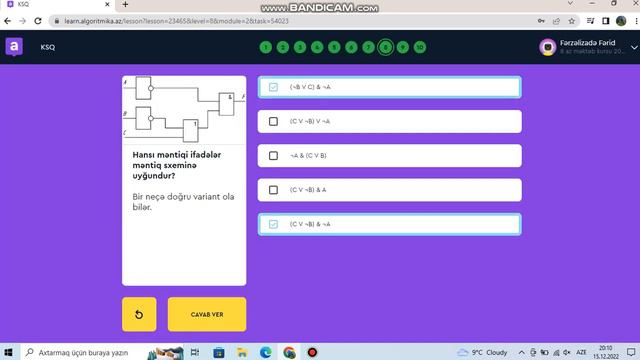Submit answer with CAVAB VER button
This screenshot has width=640, height=360.
(x=207, y=314)
